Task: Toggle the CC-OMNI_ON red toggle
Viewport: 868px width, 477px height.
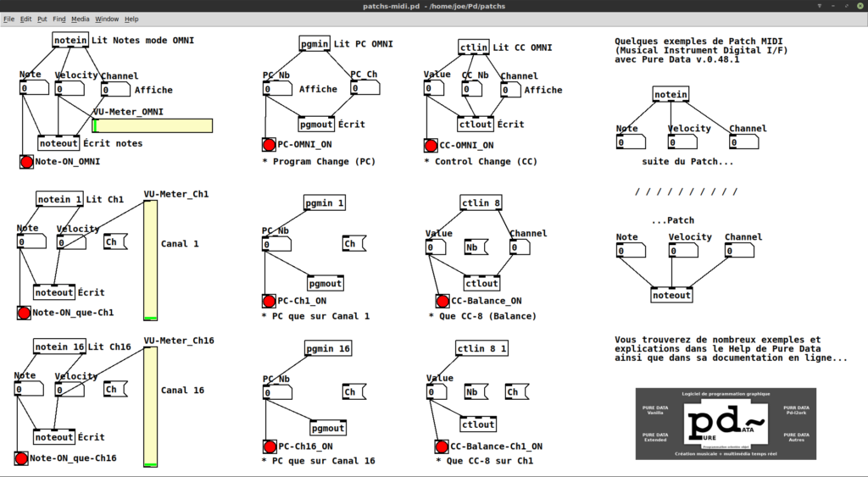Action: point(431,146)
